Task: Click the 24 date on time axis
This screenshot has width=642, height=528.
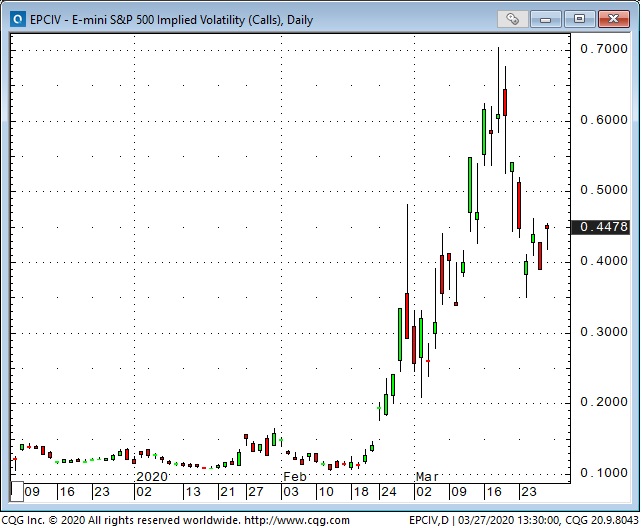Action: click(389, 492)
